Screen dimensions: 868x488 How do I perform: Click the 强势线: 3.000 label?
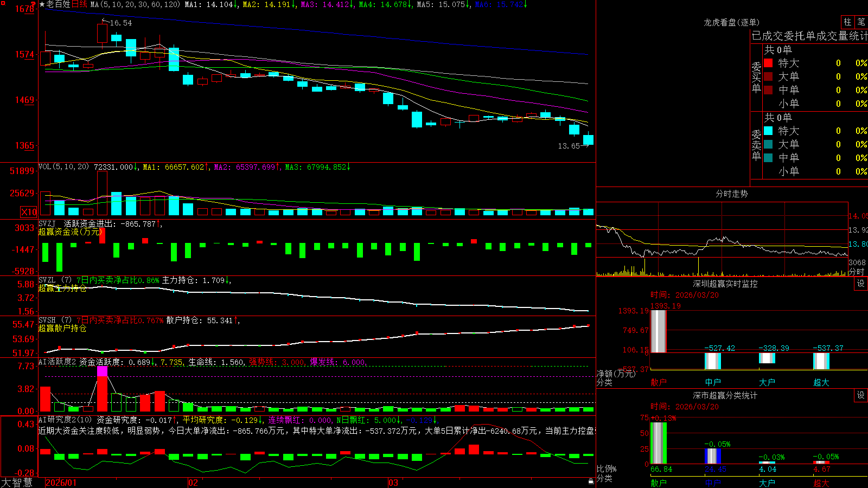pyautogui.click(x=277, y=362)
